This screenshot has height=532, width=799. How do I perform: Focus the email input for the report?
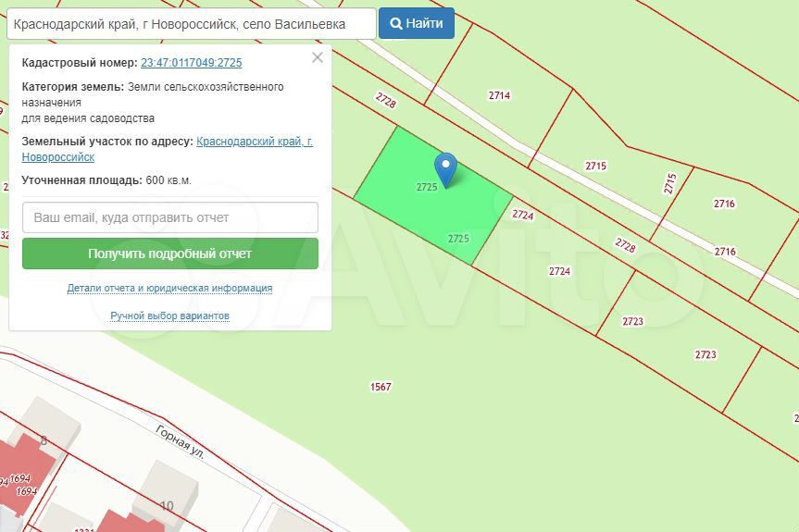click(x=170, y=217)
